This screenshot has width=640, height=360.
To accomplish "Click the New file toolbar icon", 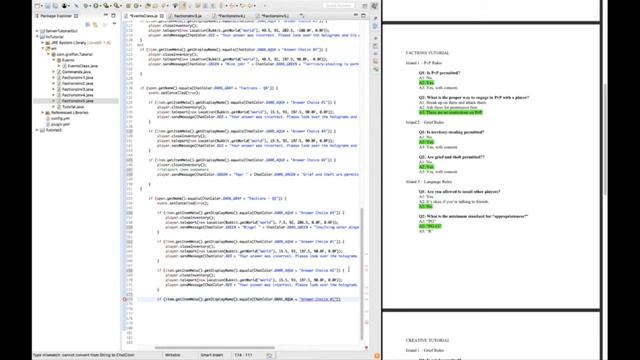I will point(37,6).
